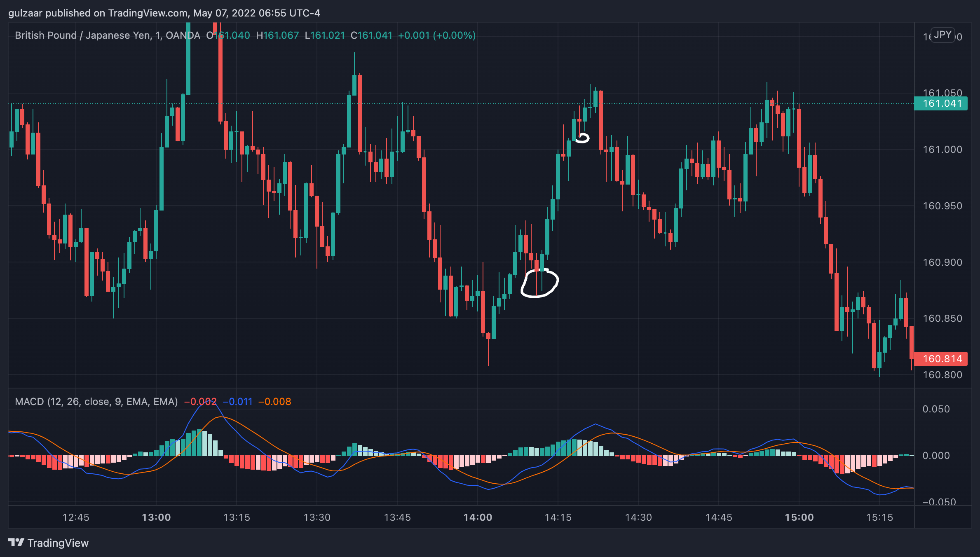This screenshot has width=980, height=557.
Task: Click the 160.850 price axis label
Action: click(x=942, y=318)
